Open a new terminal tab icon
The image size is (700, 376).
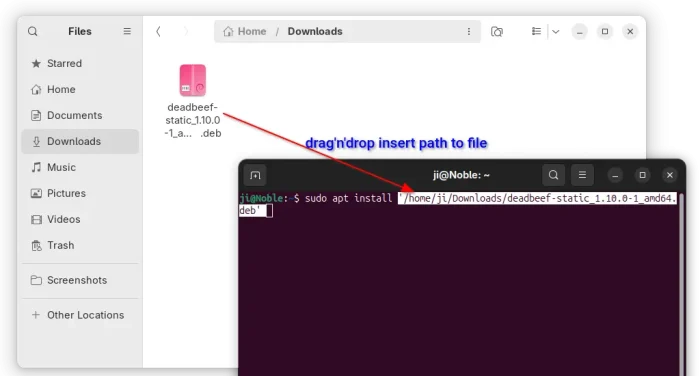[x=255, y=175]
